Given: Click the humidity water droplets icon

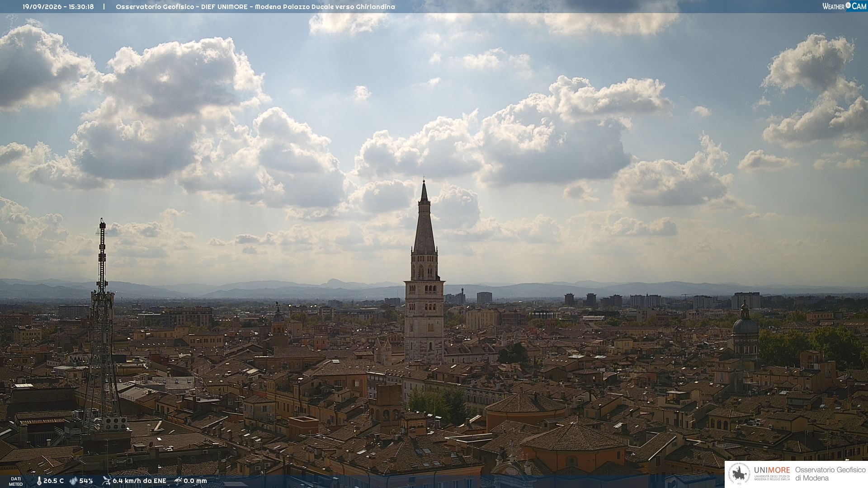Looking at the screenshot, I should pyautogui.click(x=73, y=481).
